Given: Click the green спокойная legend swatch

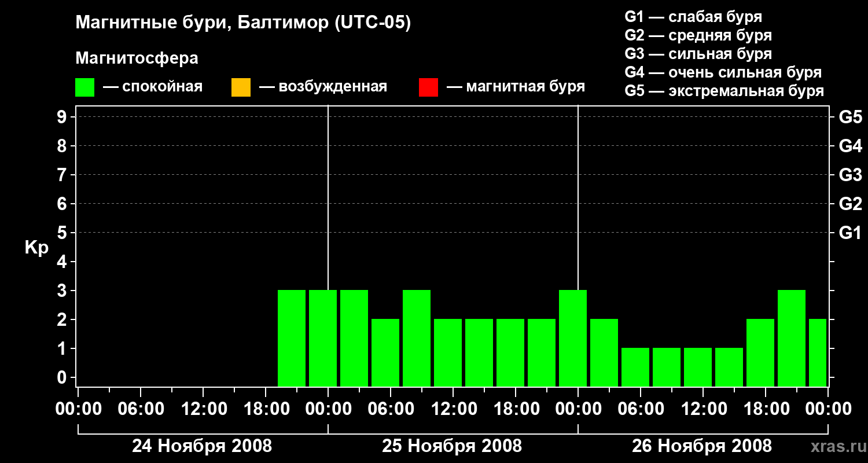Looking at the screenshot, I should pos(84,87).
